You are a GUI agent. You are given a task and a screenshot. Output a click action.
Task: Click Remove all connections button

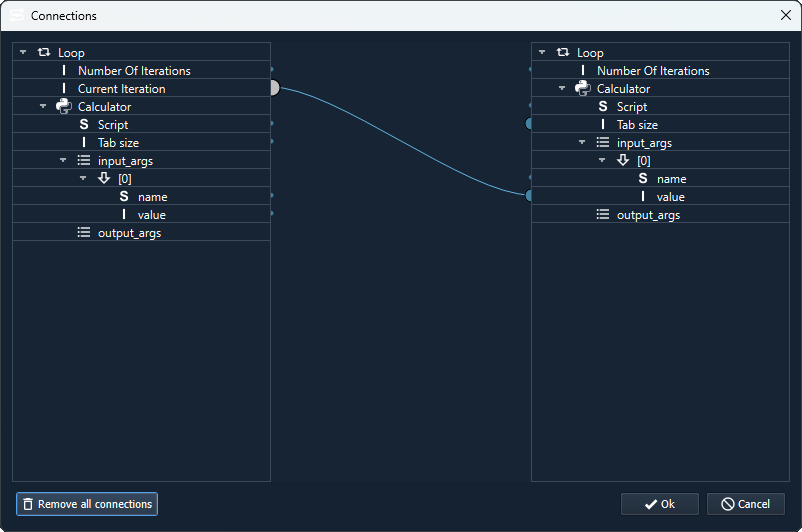point(87,504)
